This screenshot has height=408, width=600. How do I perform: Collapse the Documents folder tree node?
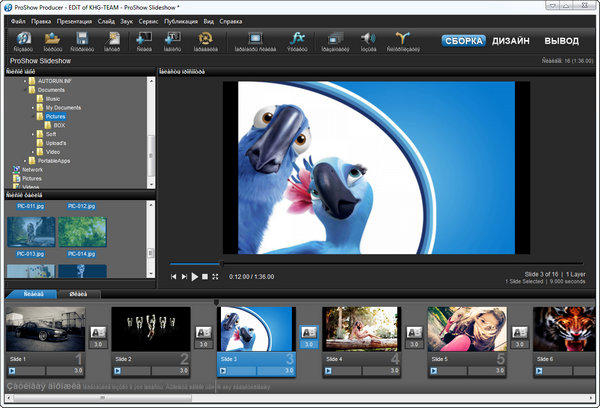(x=23, y=89)
